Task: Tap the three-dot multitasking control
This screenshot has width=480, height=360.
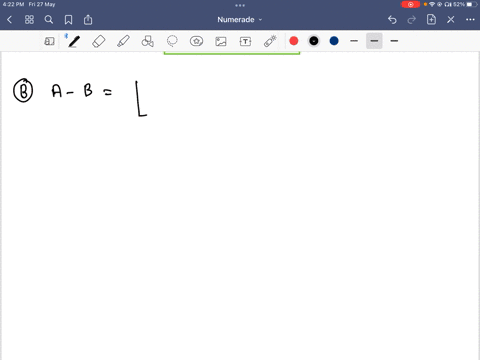Action: coord(240,5)
